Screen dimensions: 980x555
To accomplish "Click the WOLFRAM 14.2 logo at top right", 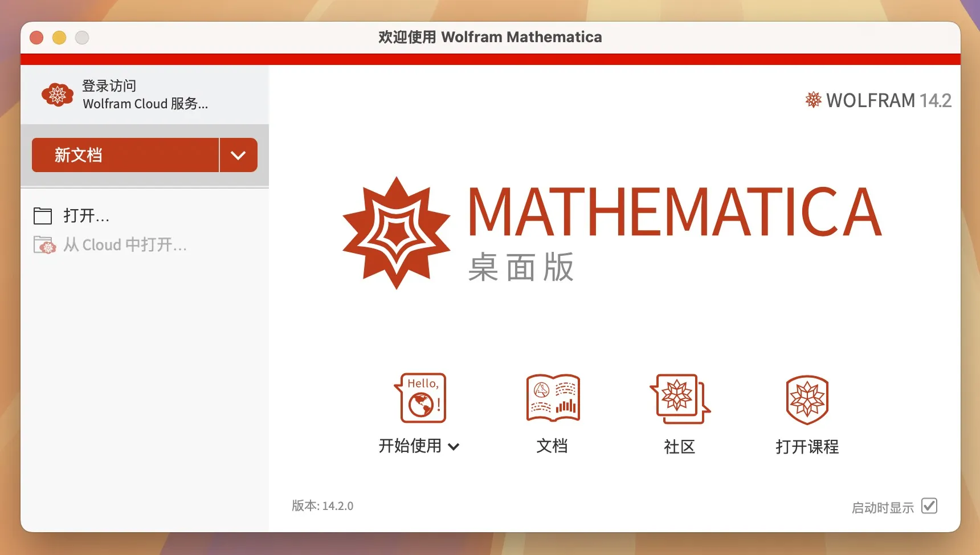I will (878, 100).
